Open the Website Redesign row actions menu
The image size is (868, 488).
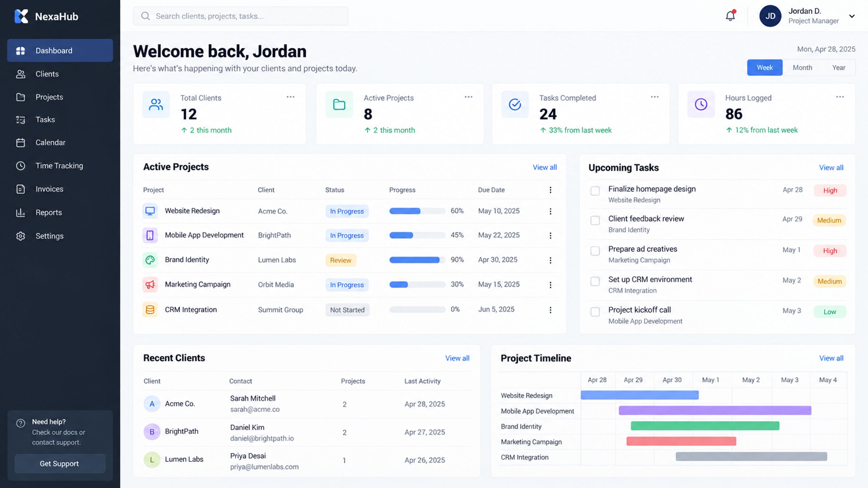pos(550,211)
